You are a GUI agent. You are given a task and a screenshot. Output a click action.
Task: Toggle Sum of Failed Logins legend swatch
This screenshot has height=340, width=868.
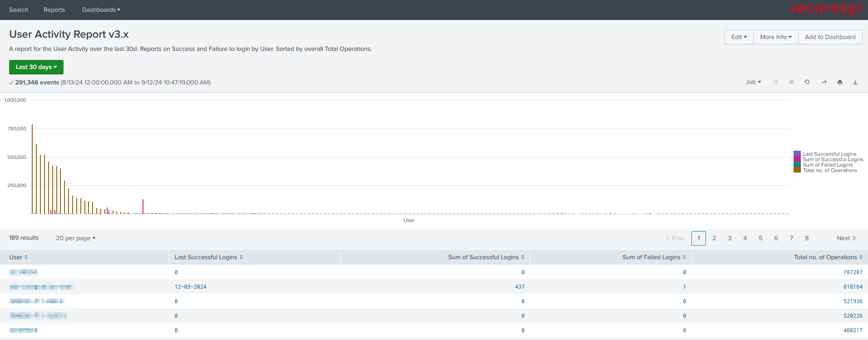tap(797, 164)
